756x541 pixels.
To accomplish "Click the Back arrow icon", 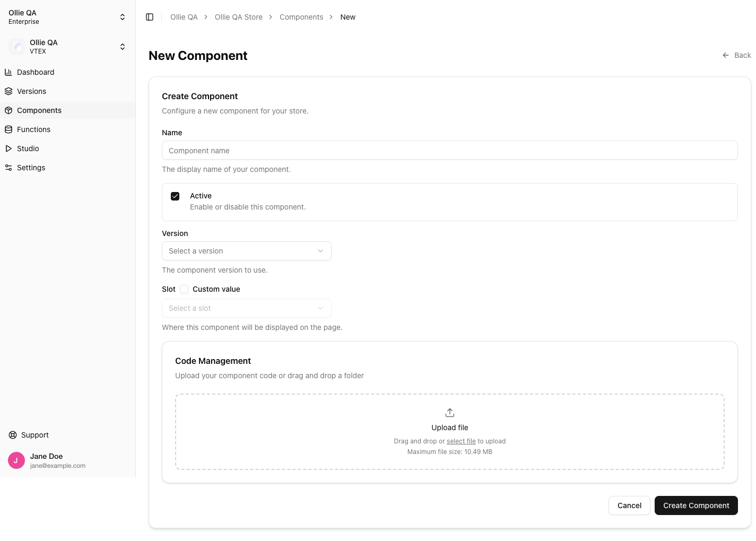I will click(x=726, y=55).
